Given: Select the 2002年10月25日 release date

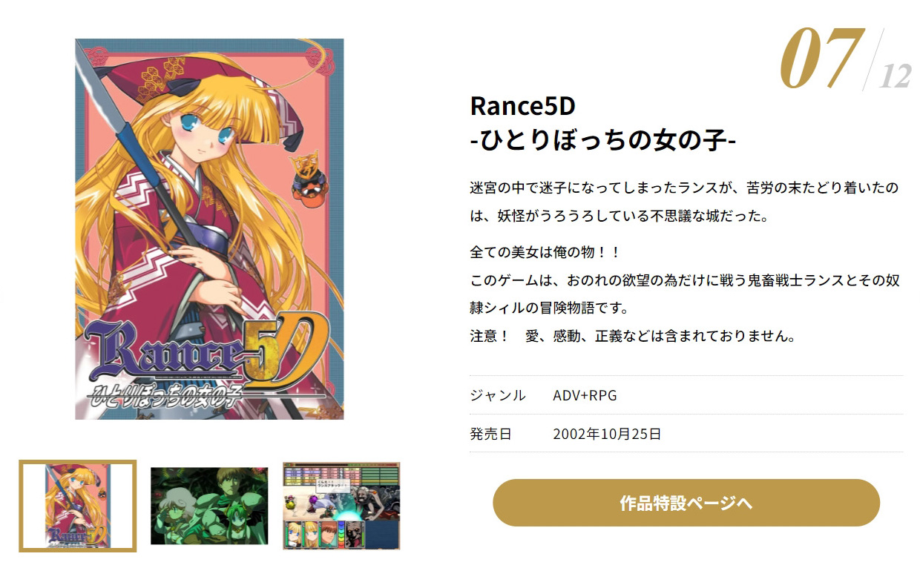Looking at the screenshot, I should click(x=607, y=434).
